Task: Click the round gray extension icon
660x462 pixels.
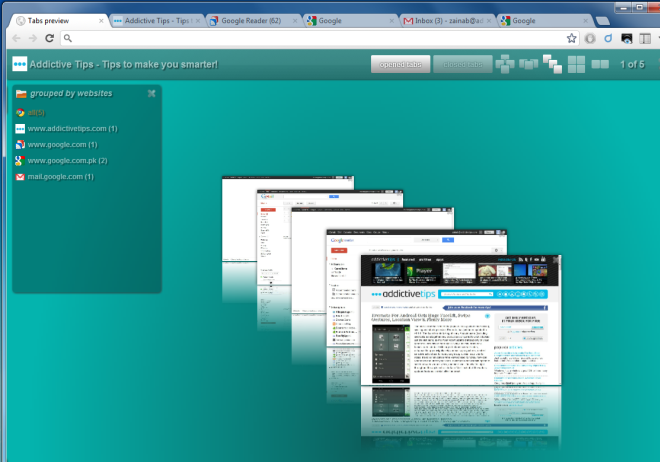Action: point(590,39)
